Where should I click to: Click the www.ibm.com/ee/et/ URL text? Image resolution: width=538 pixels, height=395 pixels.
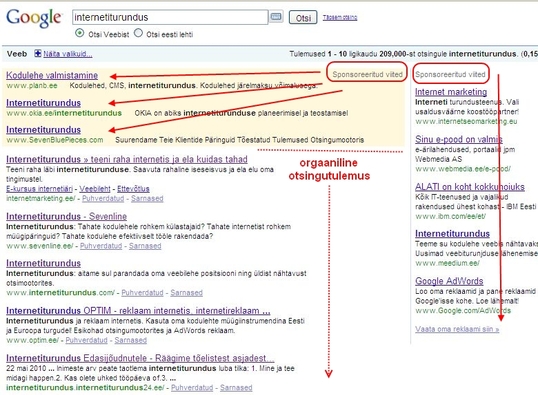tap(450, 216)
